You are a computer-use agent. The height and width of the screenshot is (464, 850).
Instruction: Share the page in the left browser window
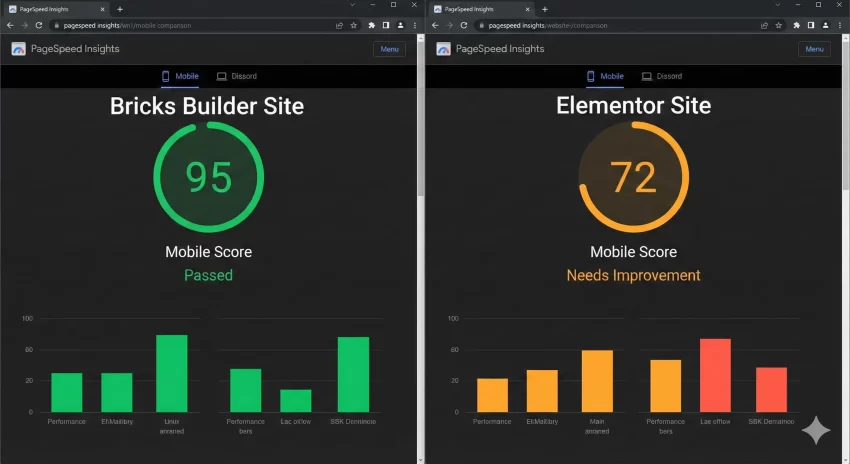(339, 25)
